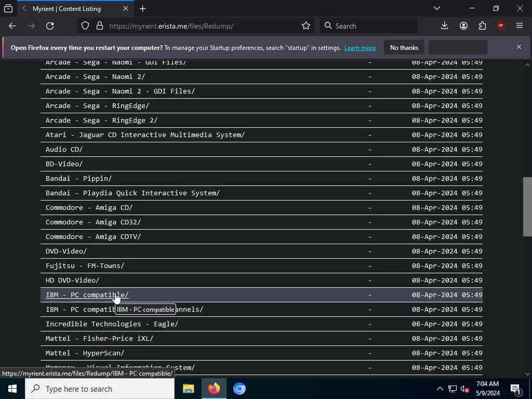The height and width of the screenshot is (399, 532).
Task: Open the uBlock Origin extension icon
Action: tap(501, 26)
